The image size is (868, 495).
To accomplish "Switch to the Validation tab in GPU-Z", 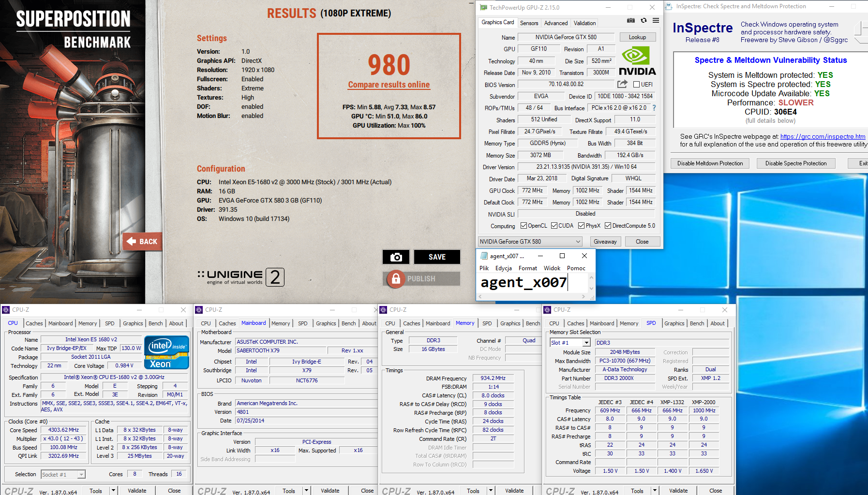I will pos(584,23).
